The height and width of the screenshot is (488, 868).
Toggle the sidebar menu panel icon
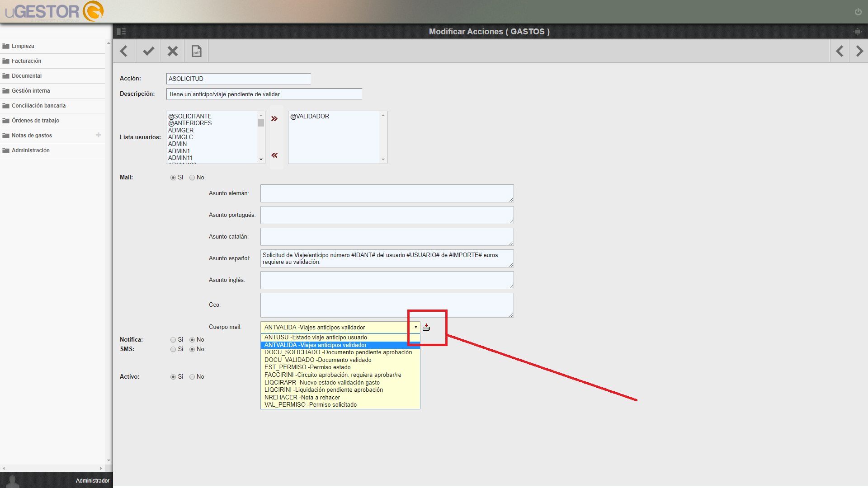pos(121,31)
